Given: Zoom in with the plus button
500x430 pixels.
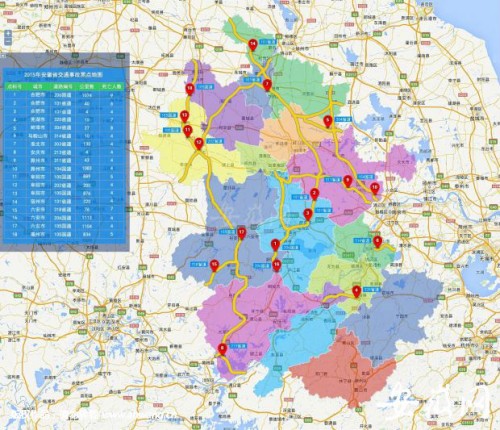Looking at the screenshot, I should [x=8, y=33].
